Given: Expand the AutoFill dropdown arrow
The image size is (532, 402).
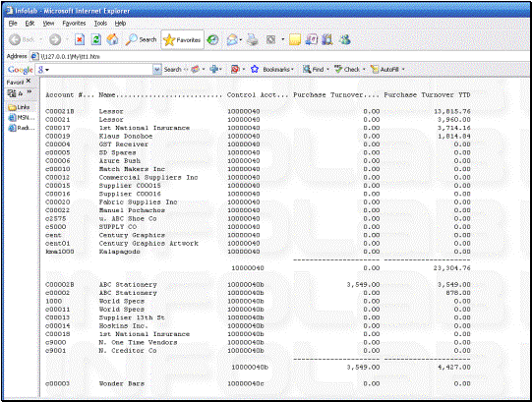Looking at the screenshot, I should (403, 70).
